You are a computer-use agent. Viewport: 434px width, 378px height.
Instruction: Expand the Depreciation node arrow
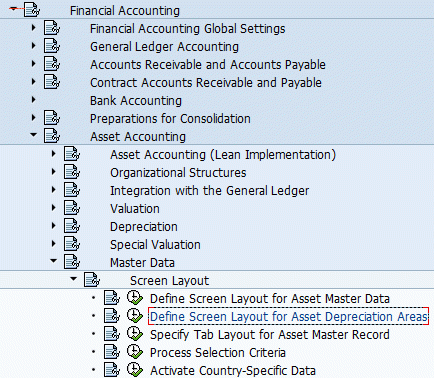click(x=54, y=225)
